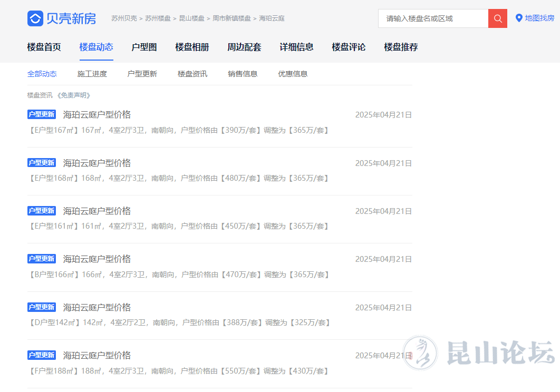This screenshot has height=392, width=560.
Task: Open the 《免责声明》 disclaimer link
Action: pyautogui.click(x=74, y=95)
